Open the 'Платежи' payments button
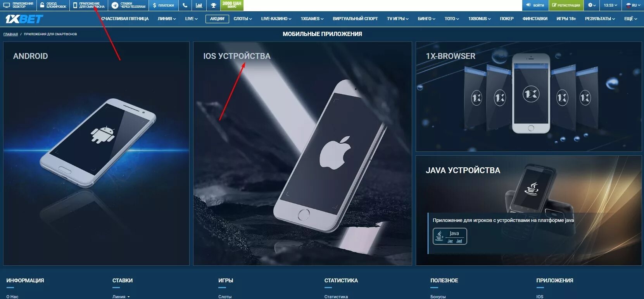This screenshot has width=644, height=299. pyautogui.click(x=163, y=5)
